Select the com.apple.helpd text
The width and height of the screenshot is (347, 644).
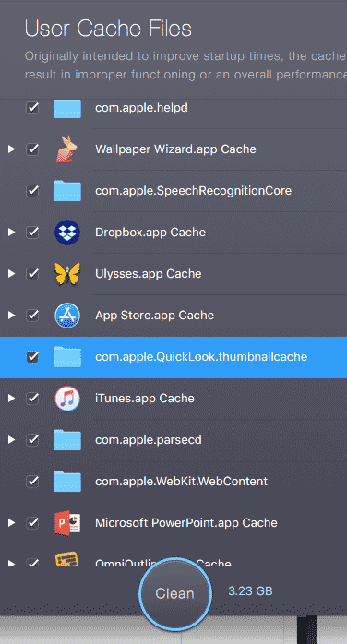pyautogui.click(x=142, y=108)
